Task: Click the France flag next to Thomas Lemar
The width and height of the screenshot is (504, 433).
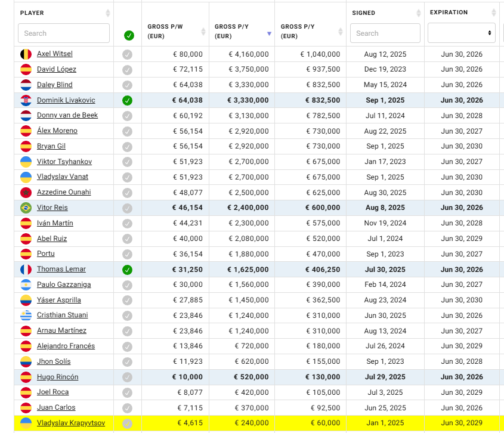Action: coord(26,270)
